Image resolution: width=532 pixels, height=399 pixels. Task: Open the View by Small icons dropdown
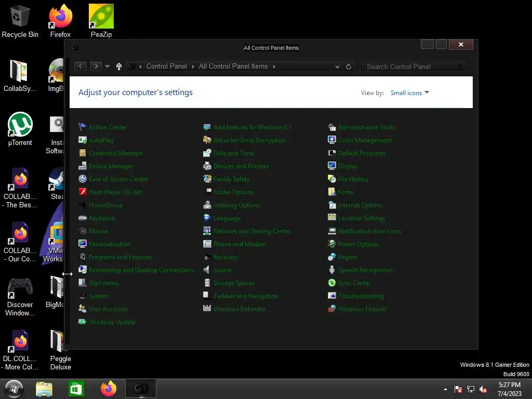[x=409, y=92]
